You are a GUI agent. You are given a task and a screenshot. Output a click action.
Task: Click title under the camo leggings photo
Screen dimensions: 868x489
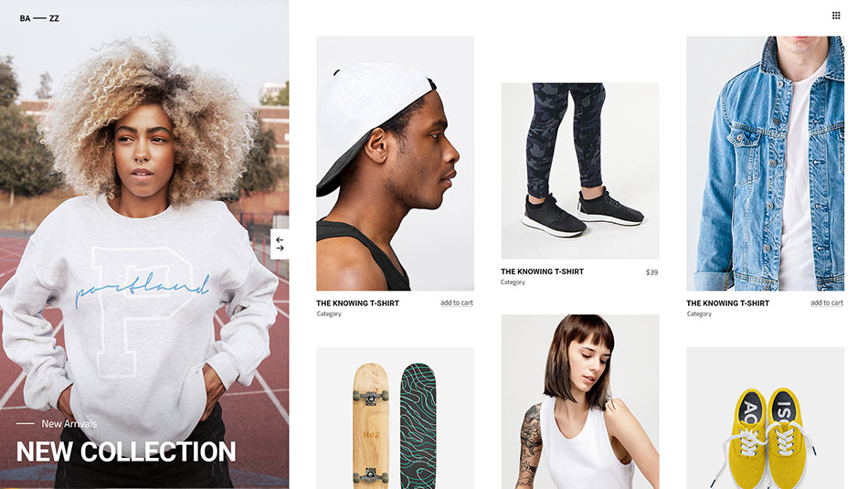(x=543, y=271)
